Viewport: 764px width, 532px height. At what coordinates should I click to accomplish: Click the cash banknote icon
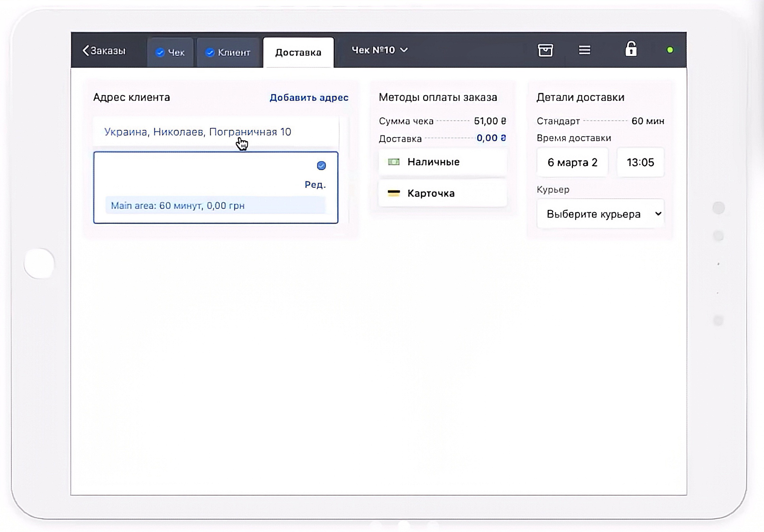(394, 162)
